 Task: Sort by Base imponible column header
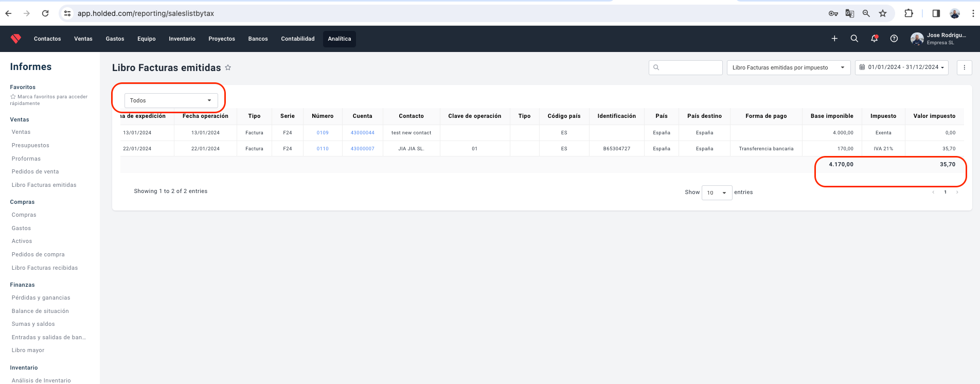click(x=832, y=116)
